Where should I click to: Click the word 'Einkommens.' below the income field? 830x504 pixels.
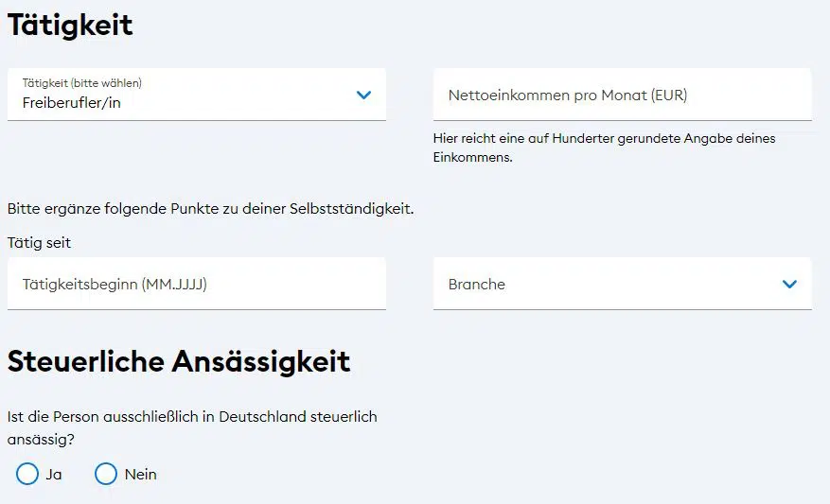click(472, 158)
